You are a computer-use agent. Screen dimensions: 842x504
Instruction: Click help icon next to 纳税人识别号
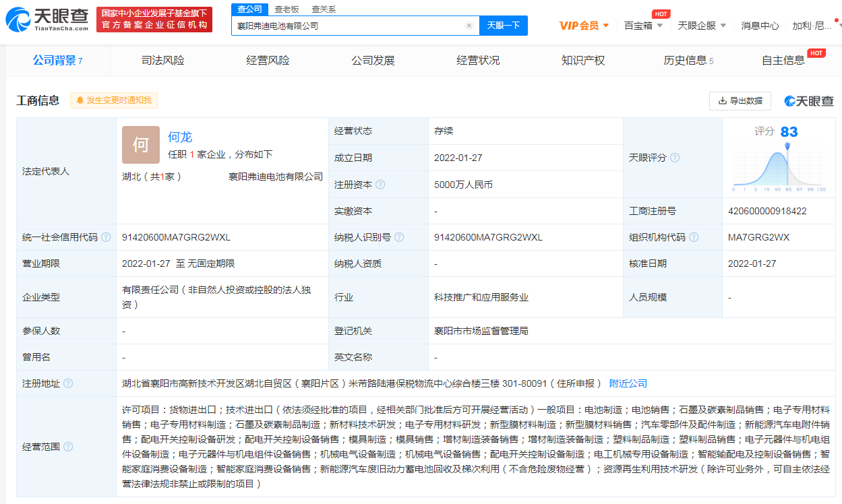(399, 237)
